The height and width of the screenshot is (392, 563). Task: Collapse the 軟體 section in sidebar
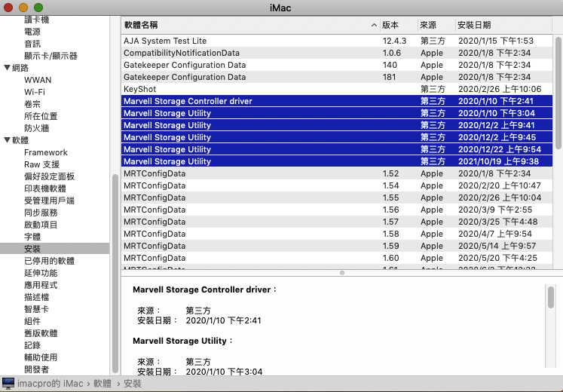click(7, 140)
